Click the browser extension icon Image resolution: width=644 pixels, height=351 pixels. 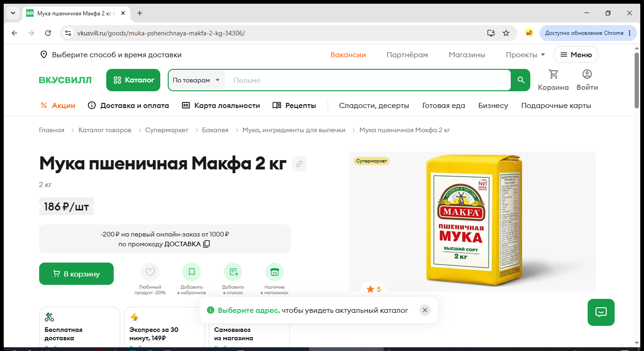click(x=529, y=33)
